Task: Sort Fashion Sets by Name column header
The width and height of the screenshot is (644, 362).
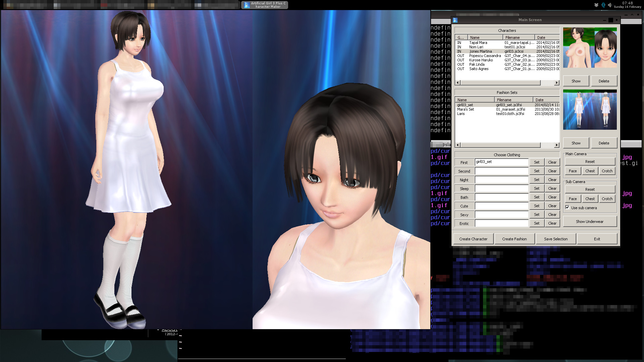Action: point(475,100)
